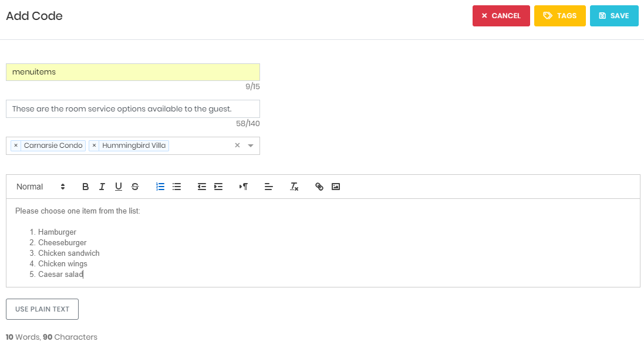644x352 pixels.
Task: Remove the Carnarsie Condo tag
Action: 16,145
